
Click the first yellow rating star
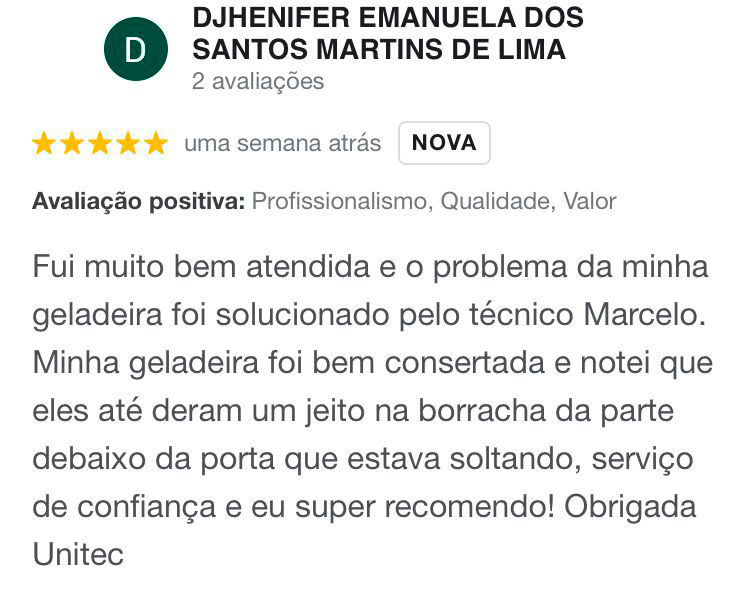(x=44, y=143)
